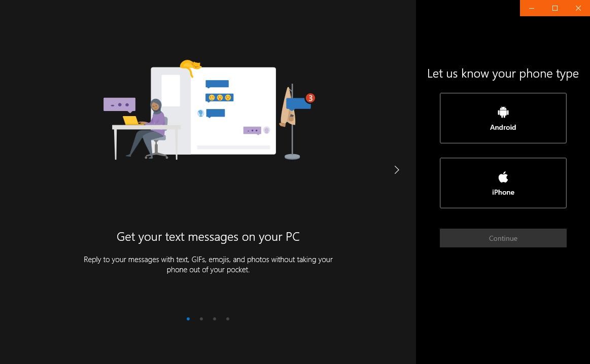The height and width of the screenshot is (364, 590).
Task: Select the first carousel page dot
Action: point(188,319)
